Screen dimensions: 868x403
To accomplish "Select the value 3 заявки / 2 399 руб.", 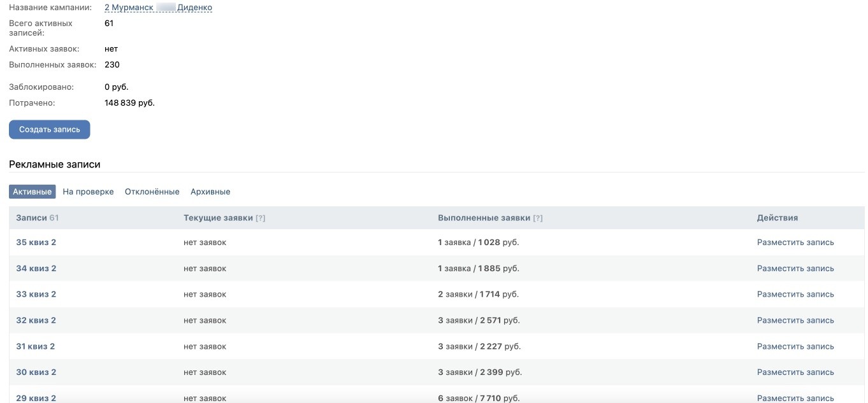I will tap(480, 372).
